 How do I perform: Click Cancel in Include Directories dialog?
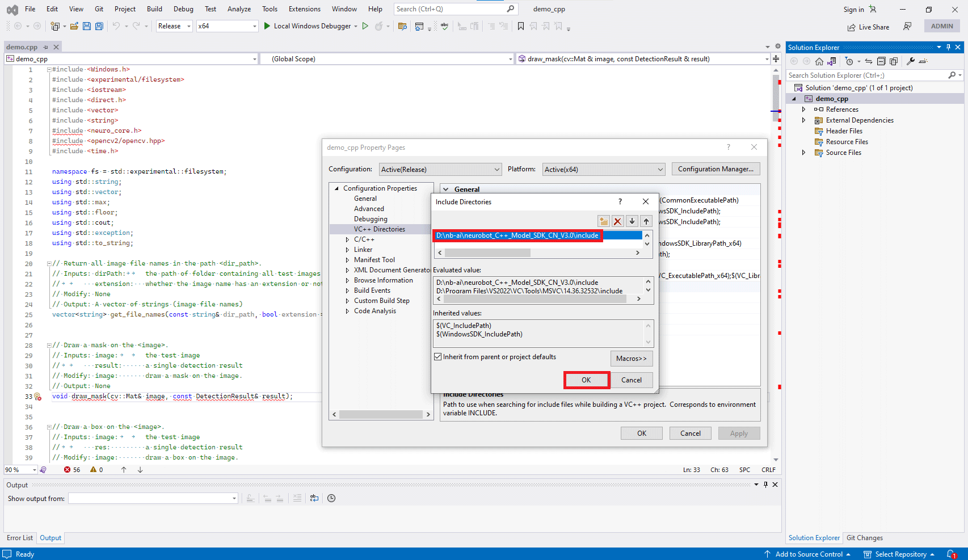click(x=632, y=380)
